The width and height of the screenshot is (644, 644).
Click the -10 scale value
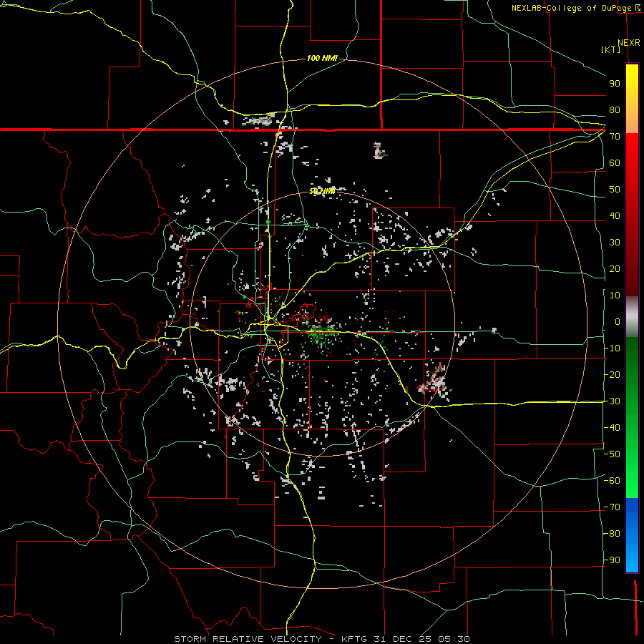pyautogui.click(x=612, y=348)
